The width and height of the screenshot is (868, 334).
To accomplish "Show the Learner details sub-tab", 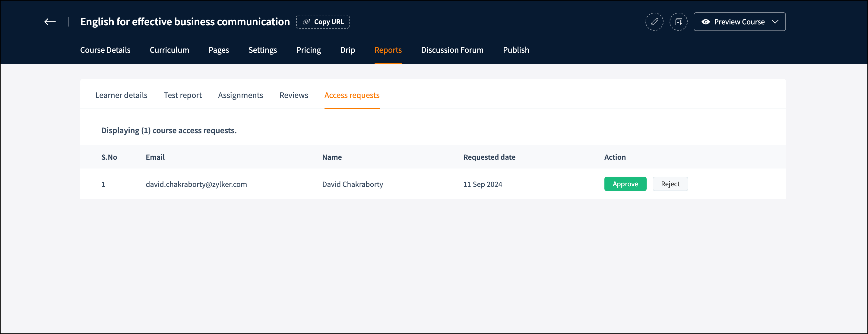I will tap(121, 95).
